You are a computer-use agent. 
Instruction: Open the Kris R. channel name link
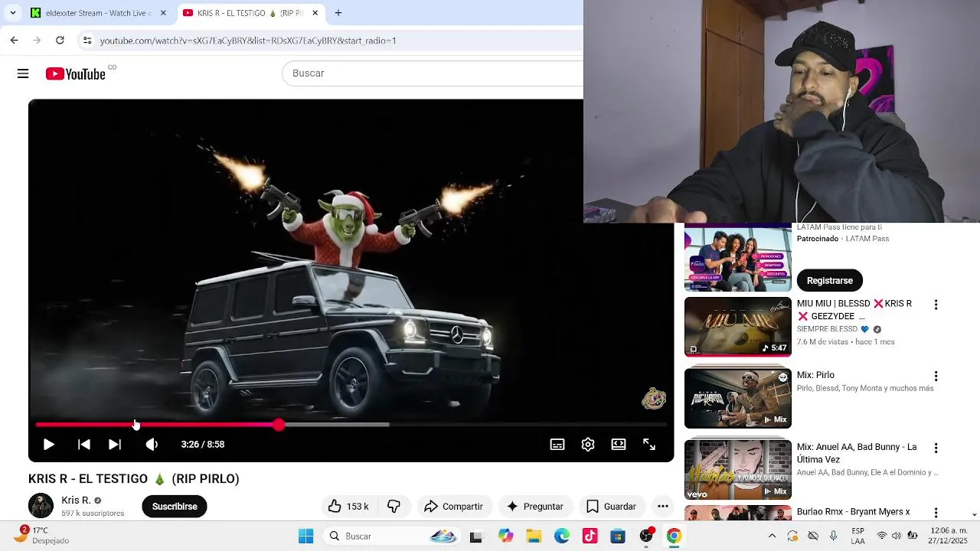(x=76, y=500)
